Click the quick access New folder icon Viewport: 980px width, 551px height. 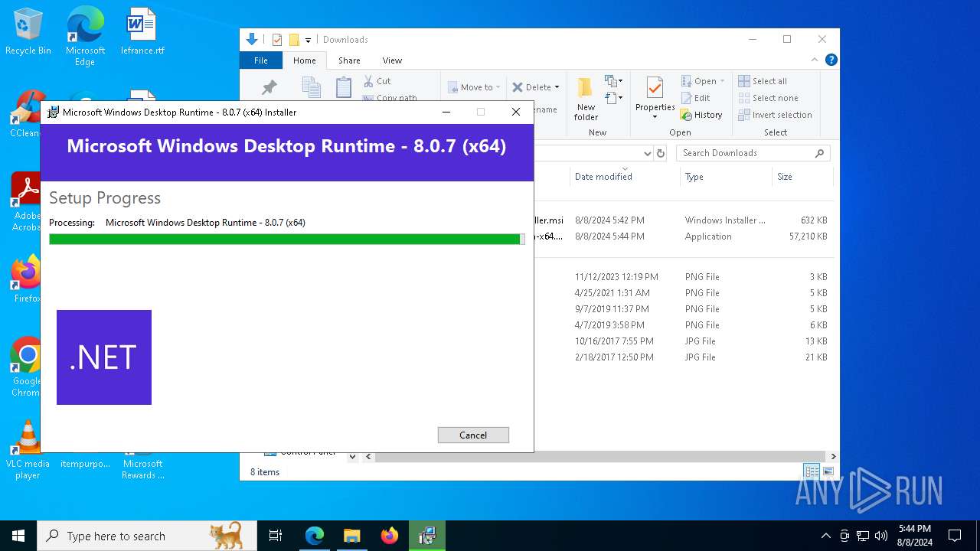coord(293,40)
